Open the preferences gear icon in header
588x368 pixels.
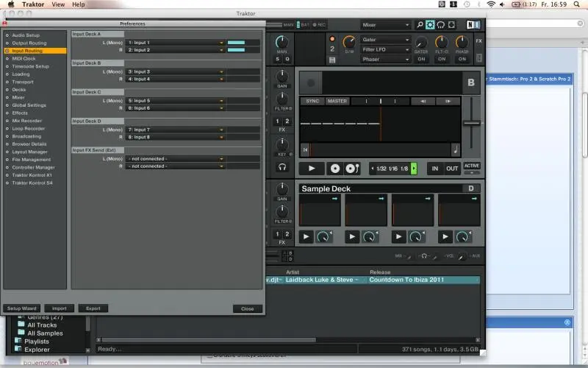click(x=430, y=25)
